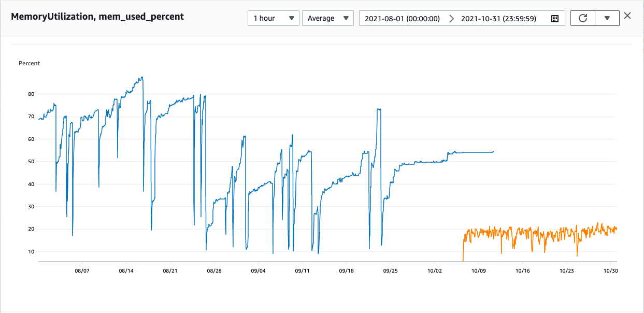Open the Average statistic dropdown
The image size is (644, 313).
(327, 18)
